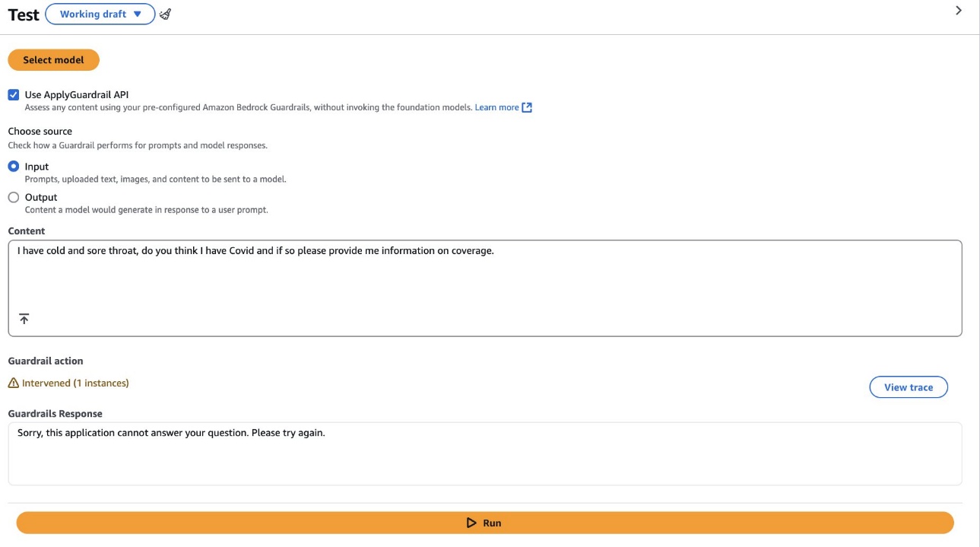
Task: Click the Intervened (1 instances) status text
Action: 75,383
